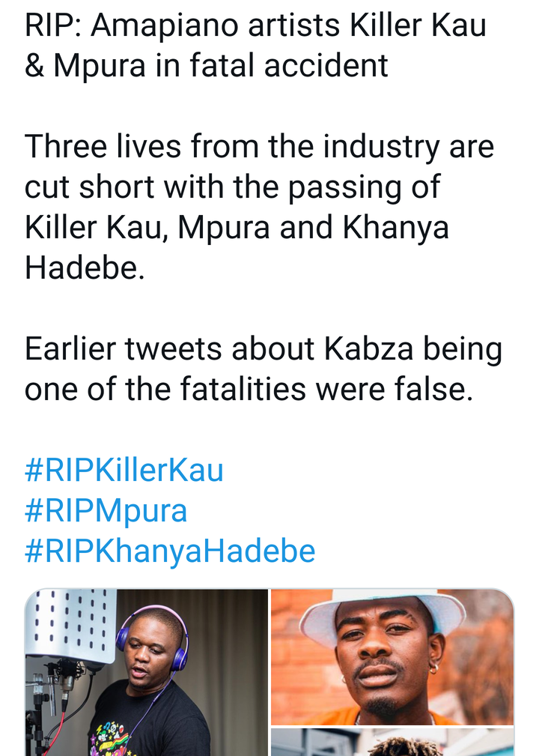Open the #RIPKillerKau hashtag

tap(124, 471)
